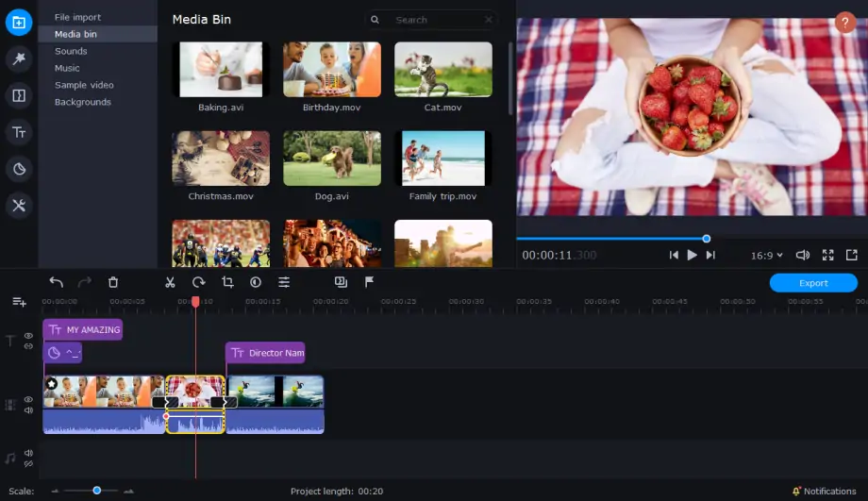Click the Add track icon
This screenshot has width=868, height=501.
pos(19,302)
